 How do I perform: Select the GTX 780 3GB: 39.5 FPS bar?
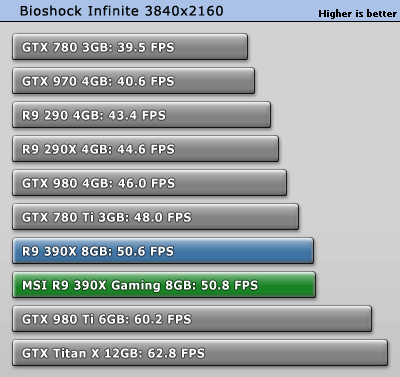(x=130, y=47)
